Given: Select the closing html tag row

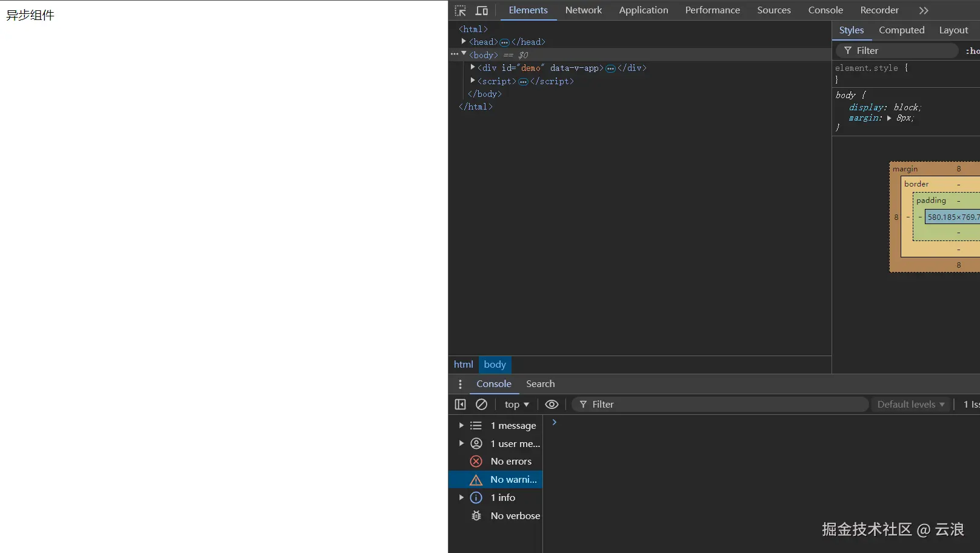Looking at the screenshot, I should (476, 107).
